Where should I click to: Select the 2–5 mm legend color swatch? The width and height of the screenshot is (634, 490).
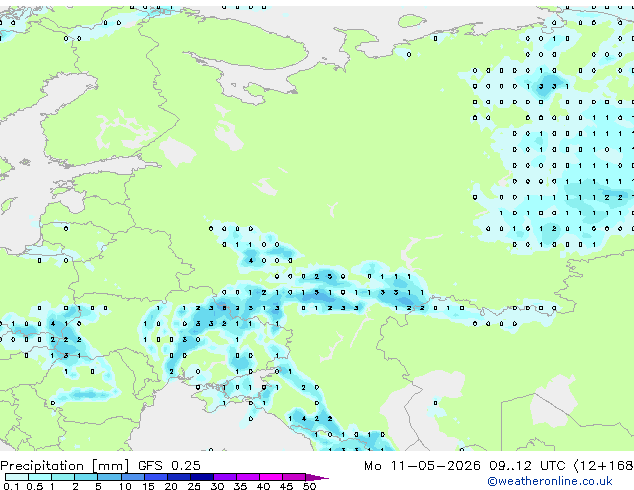click(x=86, y=477)
